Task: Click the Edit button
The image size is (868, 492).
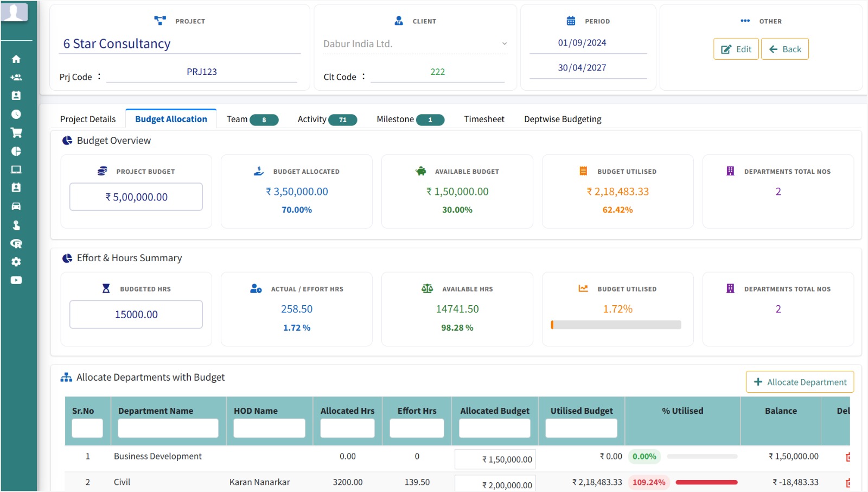Action: tap(736, 49)
